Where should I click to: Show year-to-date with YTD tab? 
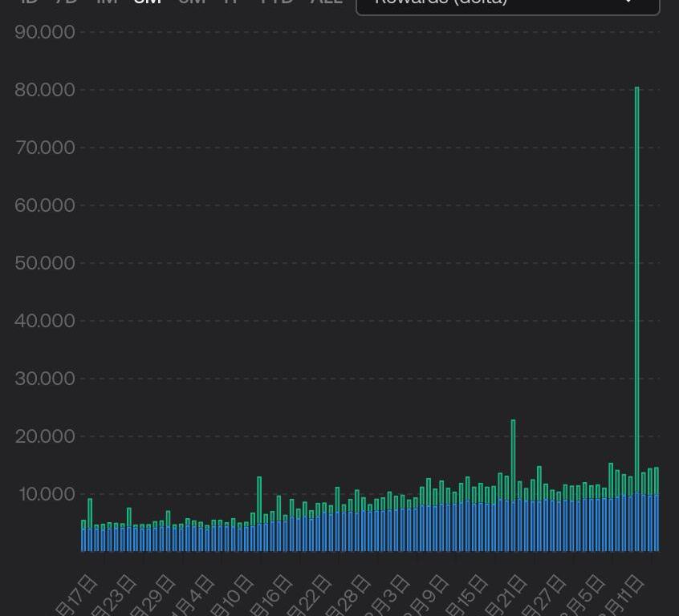click(x=277, y=2)
